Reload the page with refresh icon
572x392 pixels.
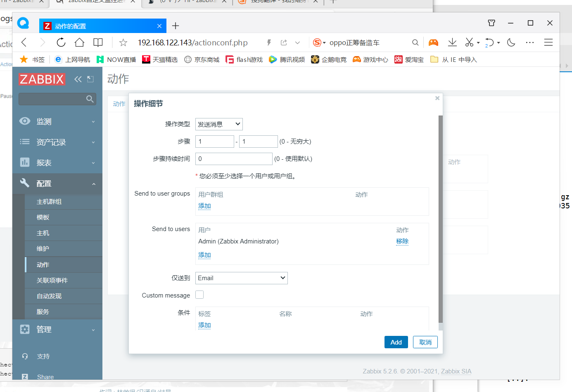coord(61,43)
